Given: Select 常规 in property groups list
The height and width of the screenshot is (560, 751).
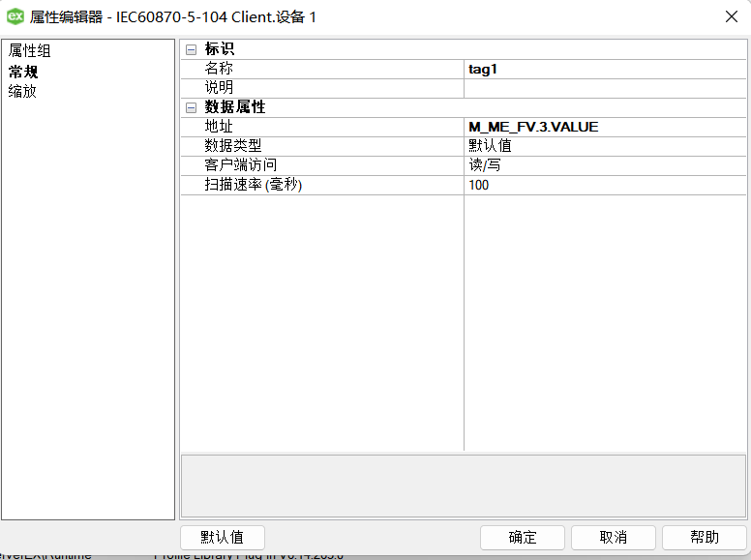Looking at the screenshot, I should [23, 71].
